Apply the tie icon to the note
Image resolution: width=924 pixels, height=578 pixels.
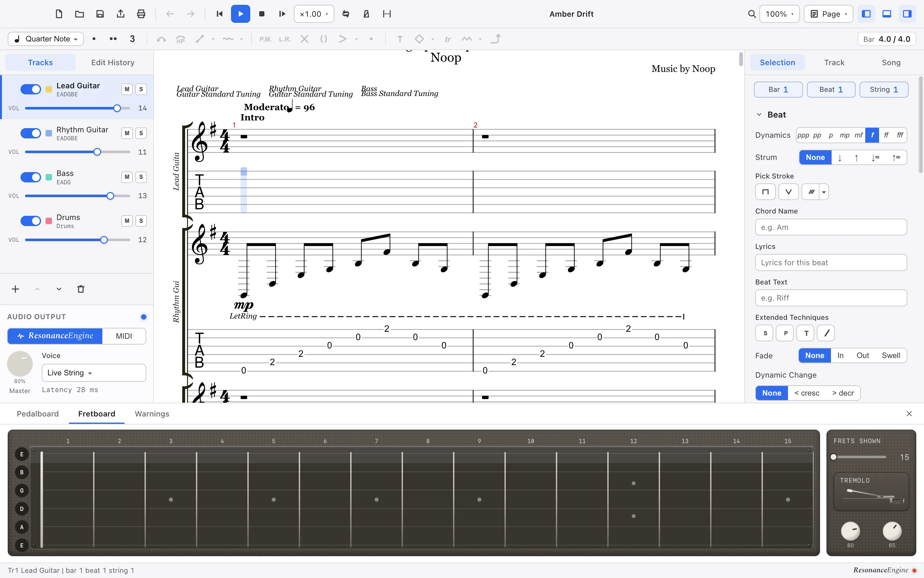click(x=161, y=39)
